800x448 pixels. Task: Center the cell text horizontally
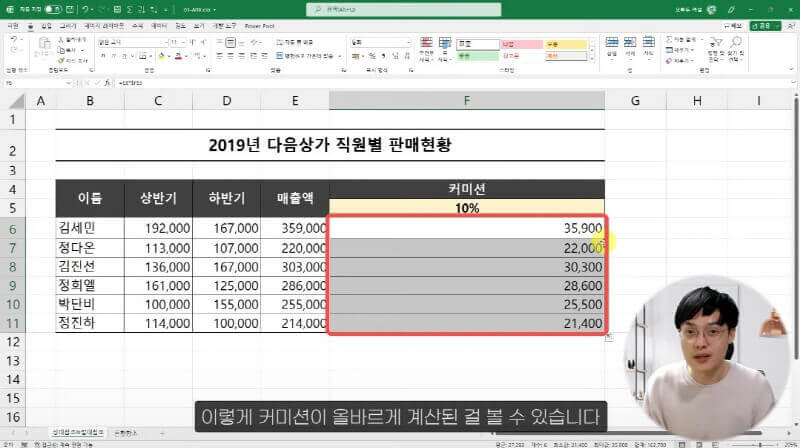click(x=230, y=56)
